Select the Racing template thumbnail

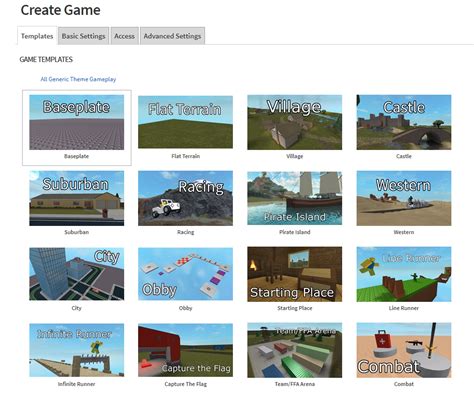(x=185, y=198)
